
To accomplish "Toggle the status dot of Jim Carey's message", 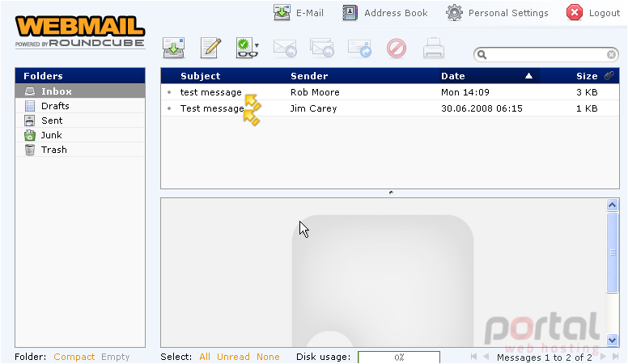I will point(169,108).
